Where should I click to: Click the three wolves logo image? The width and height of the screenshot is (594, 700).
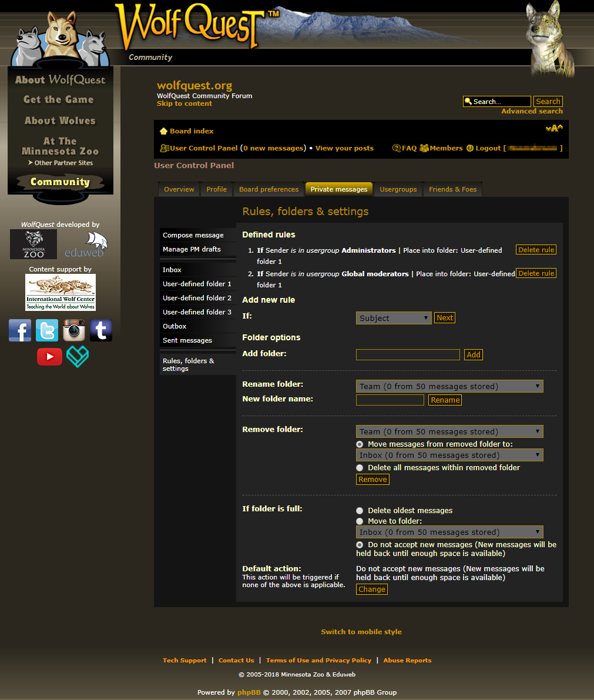[61, 40]
